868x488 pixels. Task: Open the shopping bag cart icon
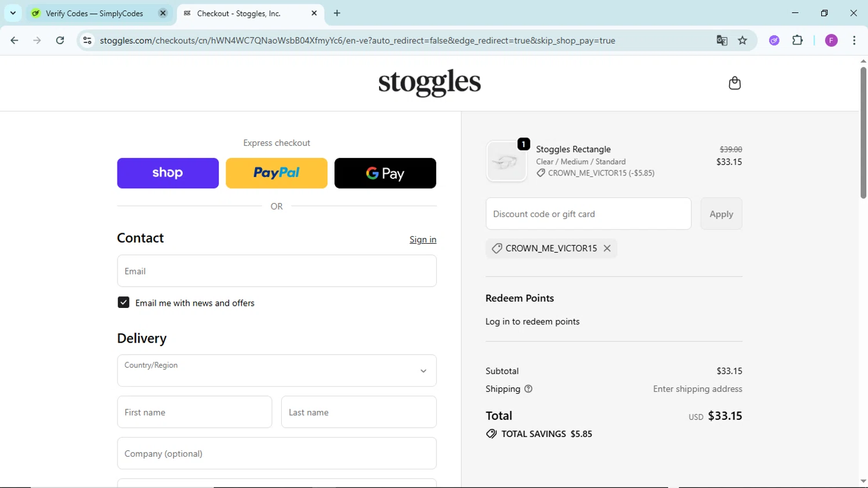coord(734,83)
